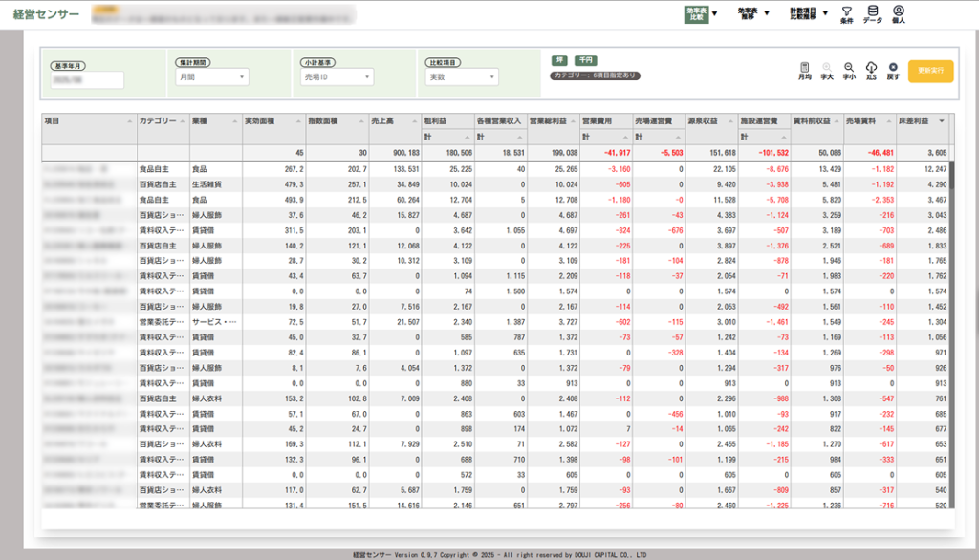Image resolution: width=979 pixels, height=560 pixels.
Task: Open the 個人 user profile icon
Action: point(898,12)
